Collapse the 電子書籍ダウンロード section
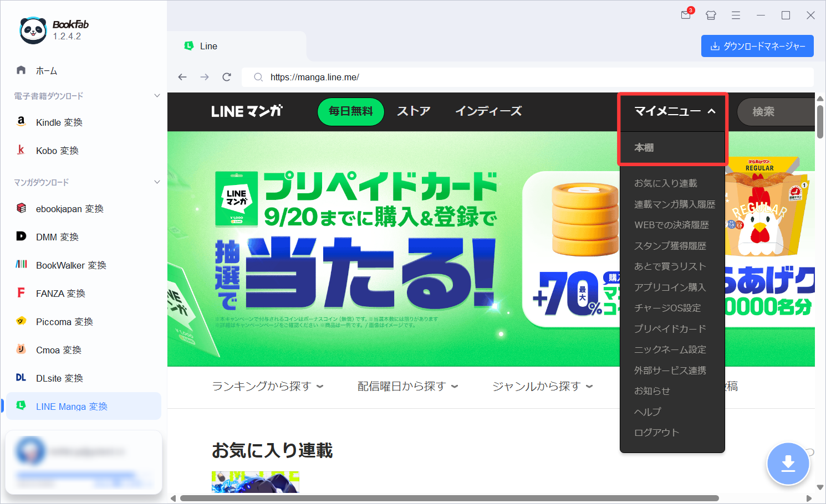The height and width of the screenshot is (504, 826). [157, 96]
